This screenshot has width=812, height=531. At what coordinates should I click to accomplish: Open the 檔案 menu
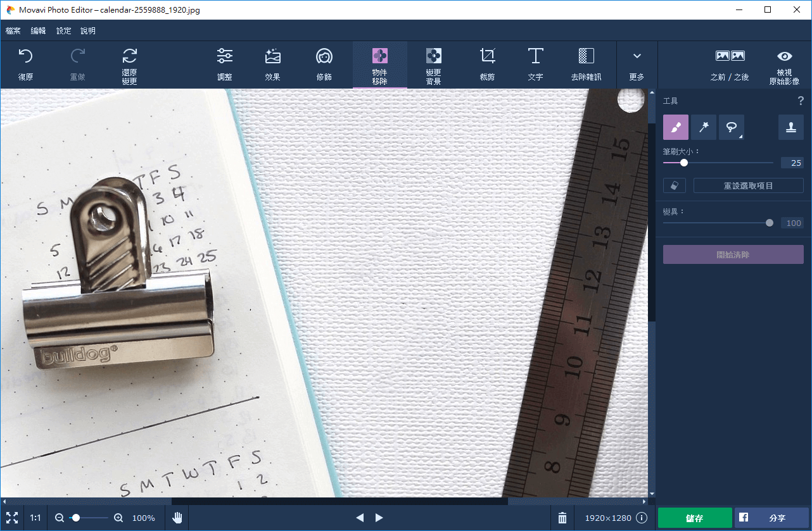(x=13, y=30)
